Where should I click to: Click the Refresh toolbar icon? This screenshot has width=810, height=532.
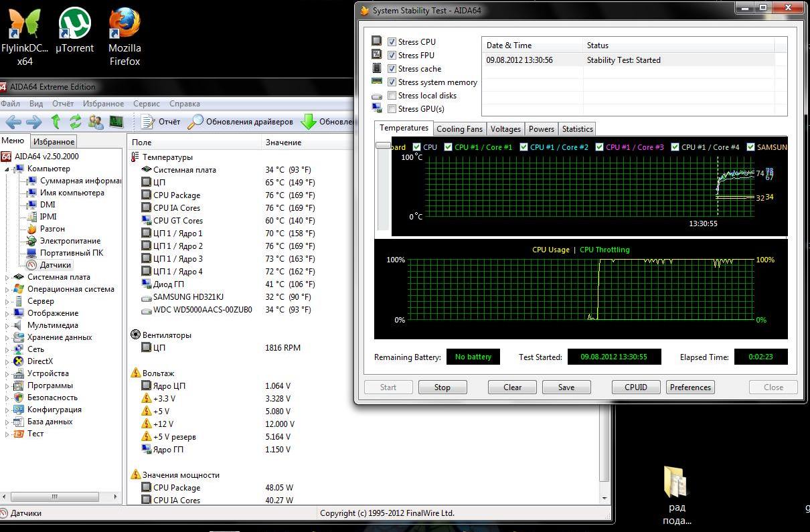(x=75, y=122)
